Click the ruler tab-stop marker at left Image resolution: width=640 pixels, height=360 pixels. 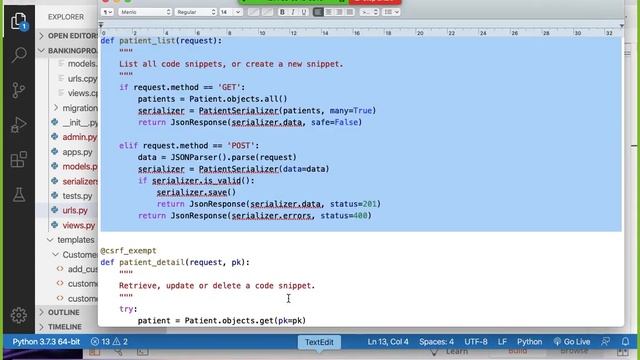pos(101,25)
